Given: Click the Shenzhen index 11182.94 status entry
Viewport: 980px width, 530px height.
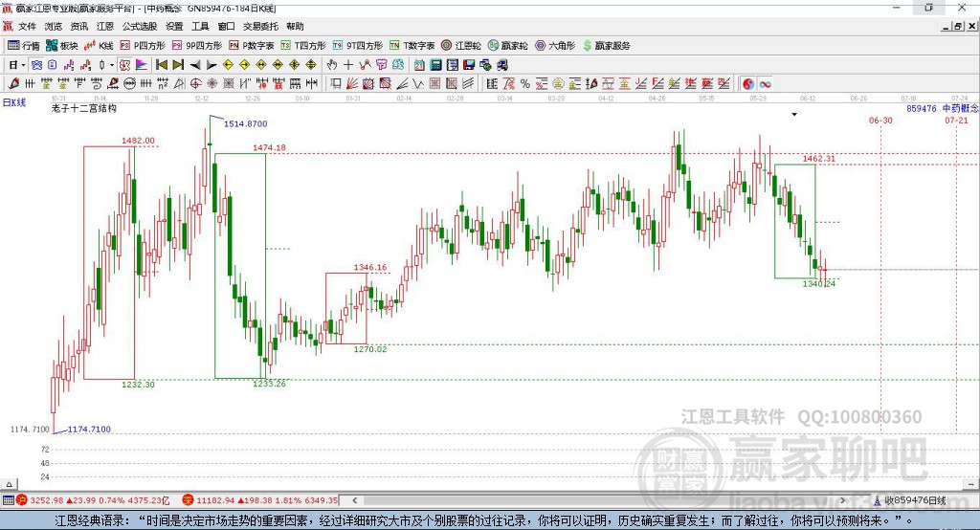Looking at the screenshot, I should (x=260, y=500).
